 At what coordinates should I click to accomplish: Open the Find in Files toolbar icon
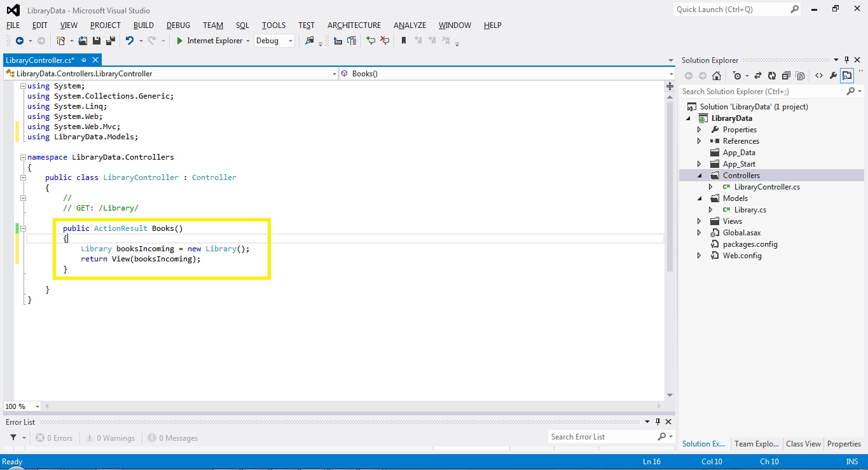point(310,41)
